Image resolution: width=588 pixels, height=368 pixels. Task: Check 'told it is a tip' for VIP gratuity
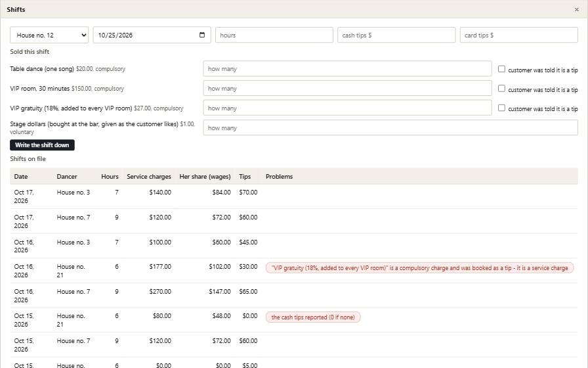click(x=501, y=108)
